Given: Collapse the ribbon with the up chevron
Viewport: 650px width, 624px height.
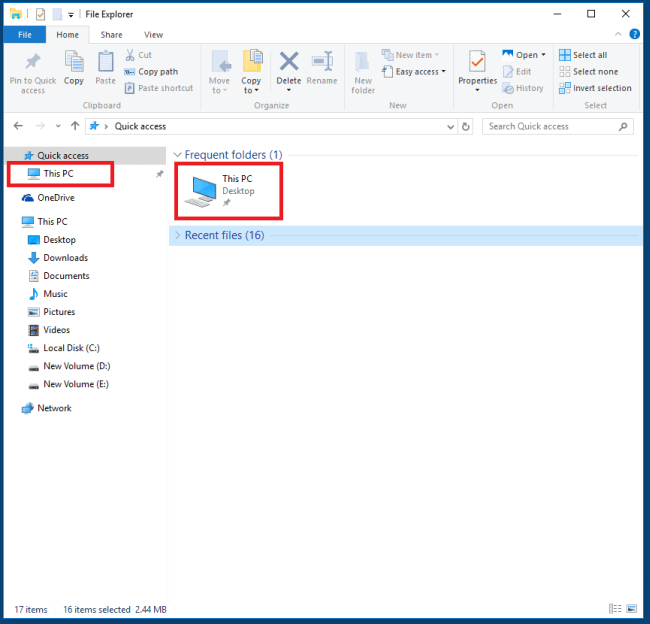Looking at the screenshot, I should tap(618, 34).
